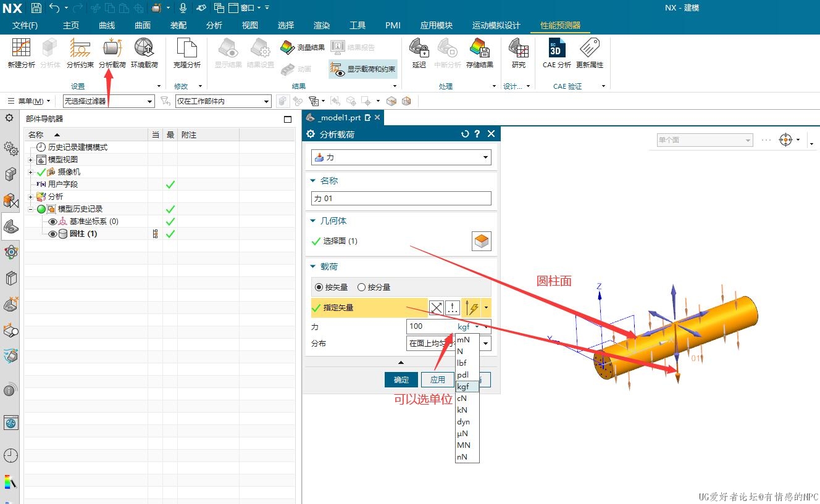Viewport: 820px width, 504px height.
Task: Open Measure Results (测量结果) tool
Action: click(303, 48)
